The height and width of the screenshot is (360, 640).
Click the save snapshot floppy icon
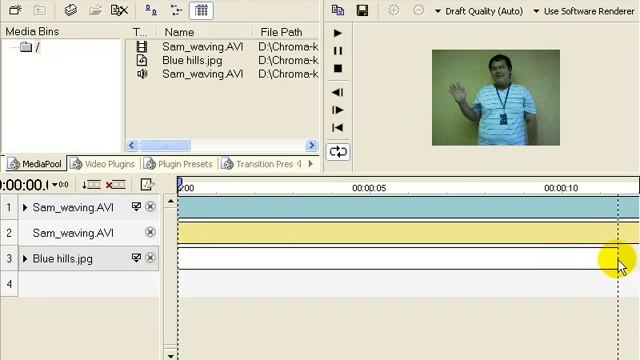(x=362, y=10)
